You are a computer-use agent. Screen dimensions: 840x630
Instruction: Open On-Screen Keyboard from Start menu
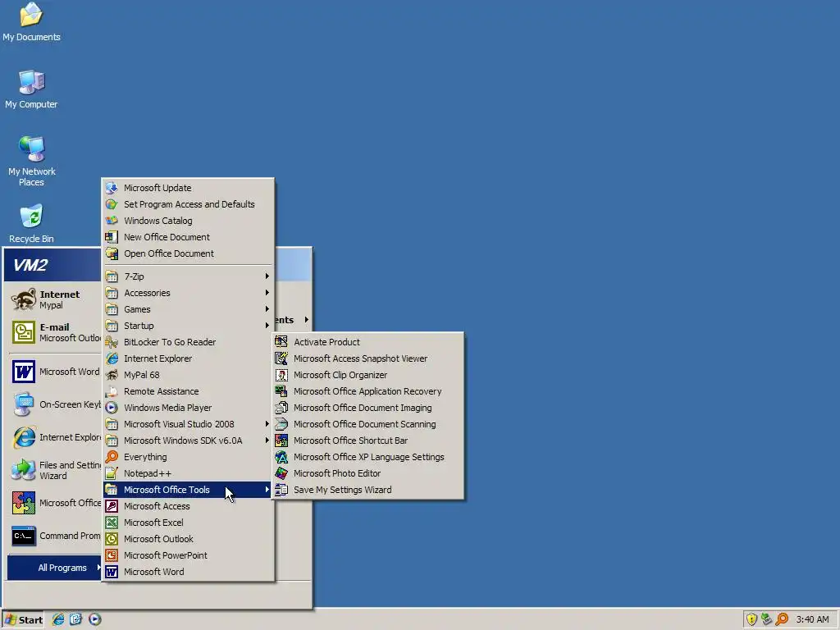point(55,404)
